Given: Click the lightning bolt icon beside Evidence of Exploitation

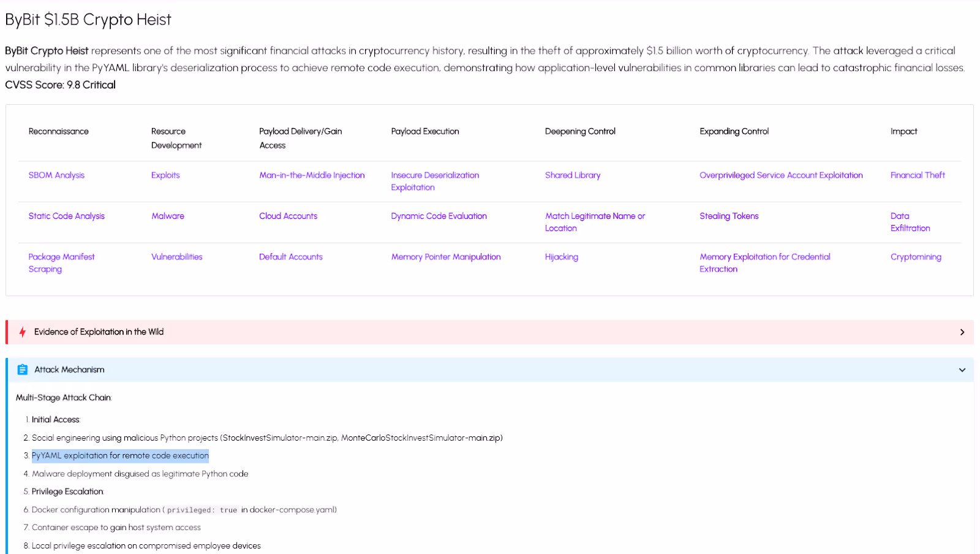Looking at the screenshot, I should pos(23,332).
